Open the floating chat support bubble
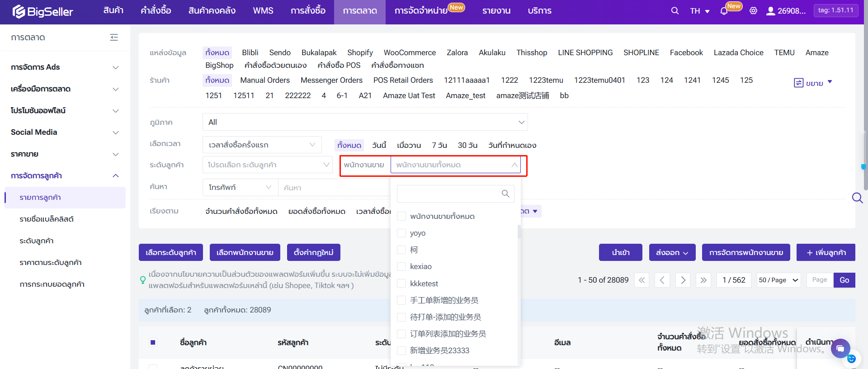The width and height of the screenshot is (868, 369). pyautogui.click(x=840, y=348)
